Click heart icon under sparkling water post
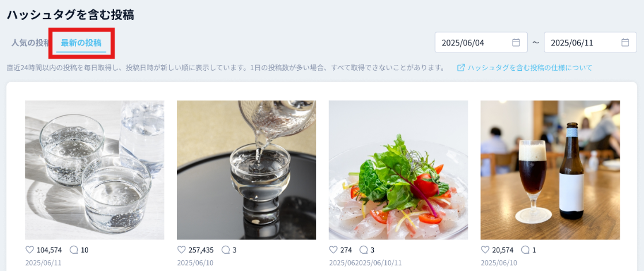This screenshot has height=271, width=644. [x=29, y=250]
